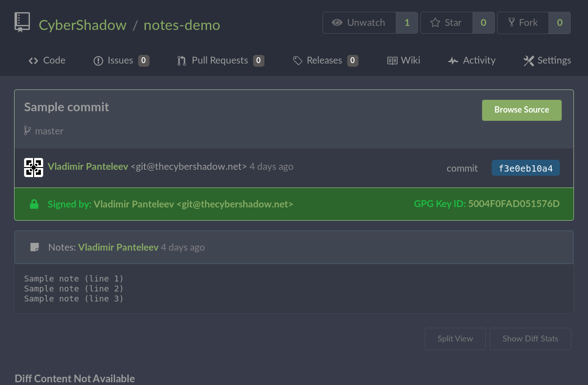Click the notes timestamp '4 days ago'
This screenshot has width=588, height=385.
coord(183,247)
